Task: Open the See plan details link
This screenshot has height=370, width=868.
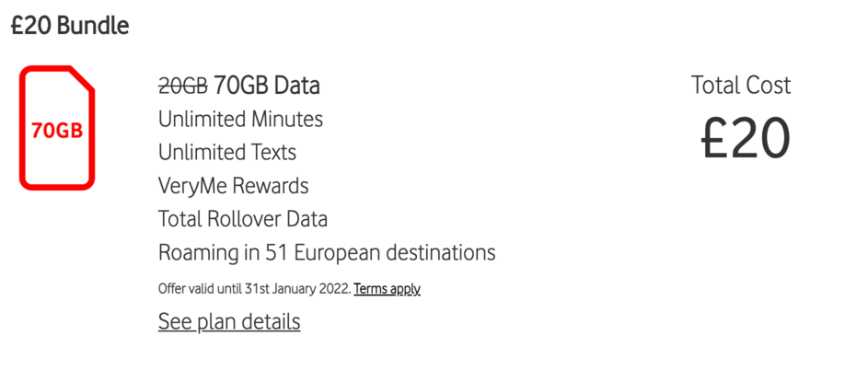Action: click(x=229, y=321)
